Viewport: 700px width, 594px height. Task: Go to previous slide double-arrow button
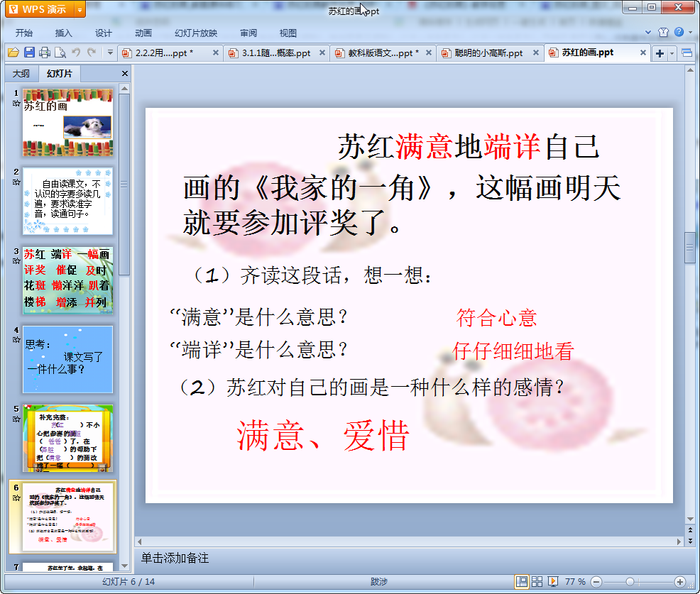pyautogui.click(x=690, y=530)
